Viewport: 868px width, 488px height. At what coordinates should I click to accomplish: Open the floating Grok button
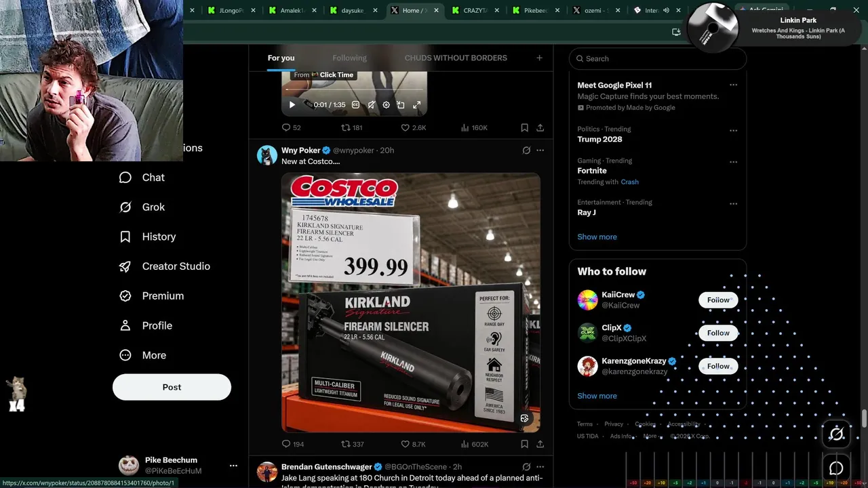836,434
